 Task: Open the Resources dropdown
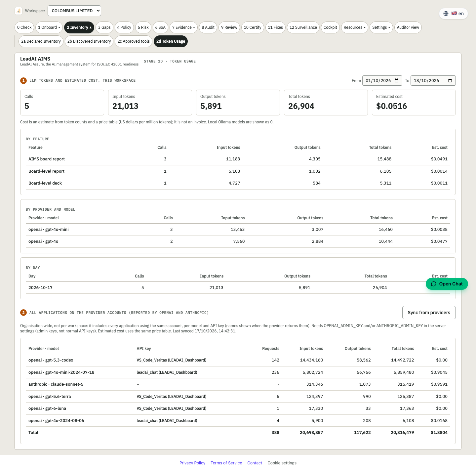pyautogui.click(x=355, y=27)
